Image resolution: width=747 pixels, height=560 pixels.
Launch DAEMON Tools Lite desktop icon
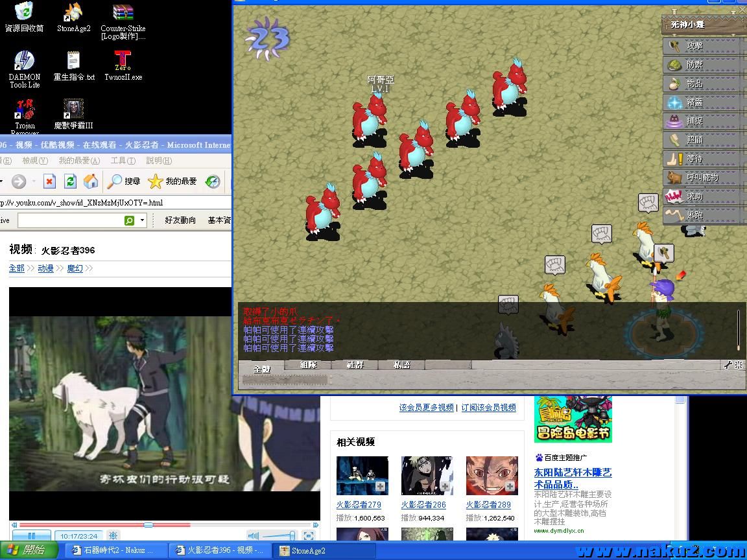(x=24, y=69)
